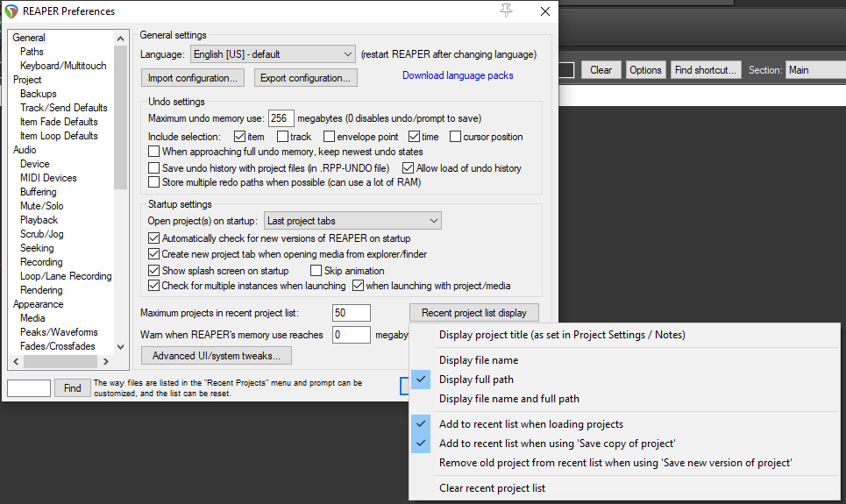Image resolution: width=846 pixels, height=504 pixels.
Task: Open the Language dropdown
Action: (x=273, y=54)
